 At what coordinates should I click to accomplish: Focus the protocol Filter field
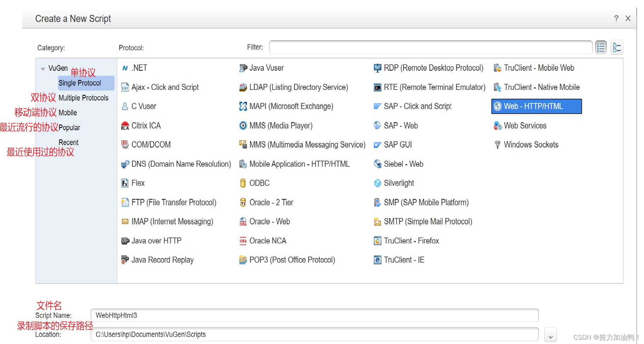(431, 47)
